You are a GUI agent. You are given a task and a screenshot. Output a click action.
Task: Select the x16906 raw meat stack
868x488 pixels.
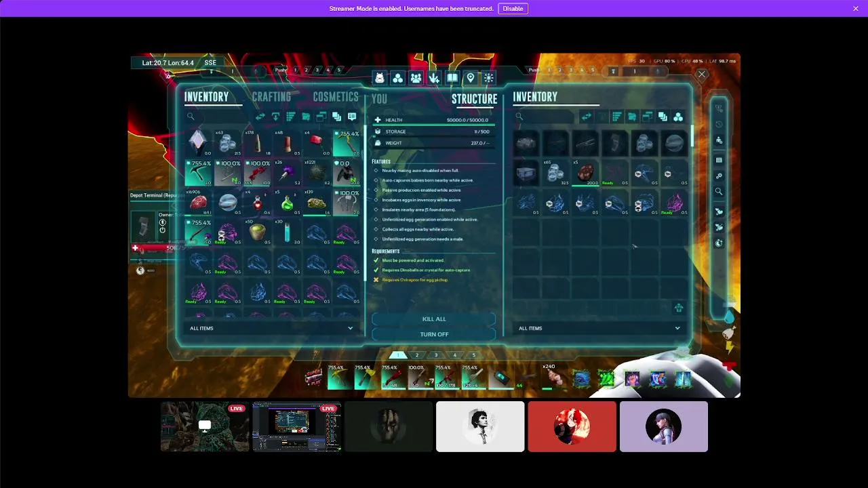coord(198,202)
